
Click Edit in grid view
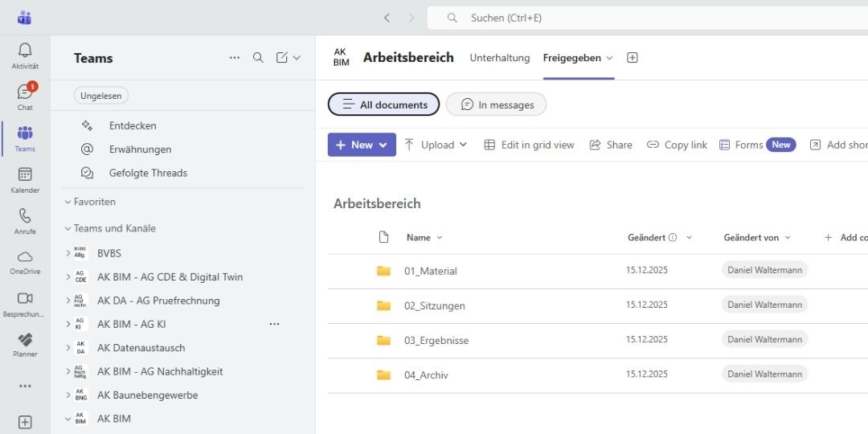(x=529, y=145)
